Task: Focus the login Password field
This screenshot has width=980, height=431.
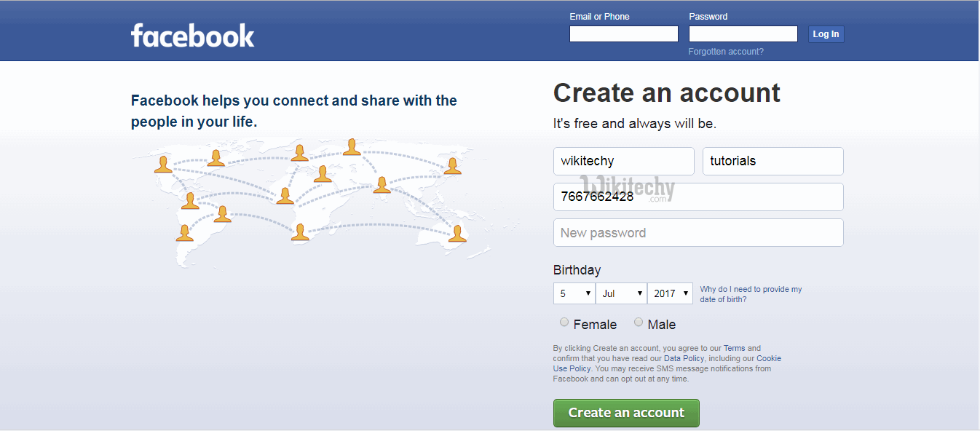Action: [x=743, y=34]
